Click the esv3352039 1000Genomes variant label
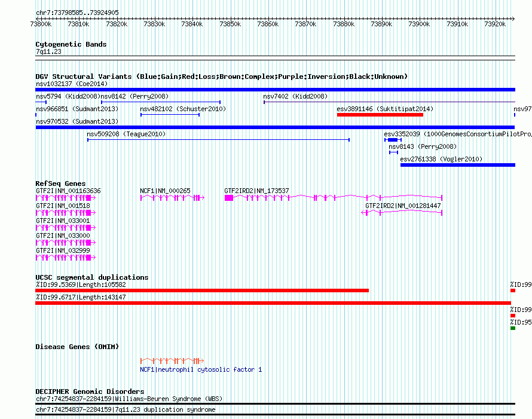 tap(458, 134)
